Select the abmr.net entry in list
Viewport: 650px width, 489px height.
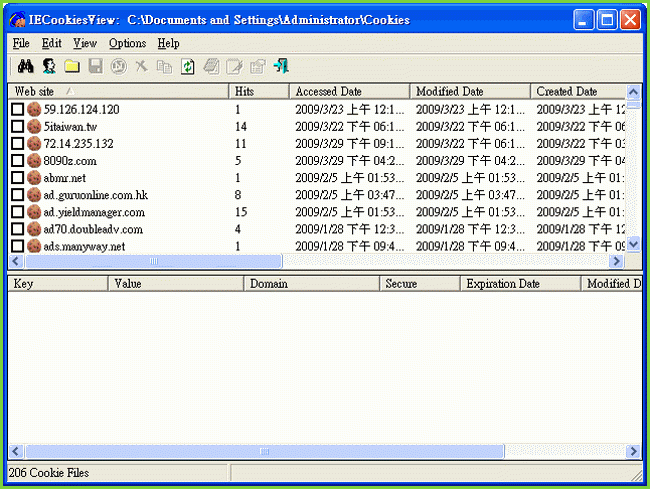click(x=66, y=178)
